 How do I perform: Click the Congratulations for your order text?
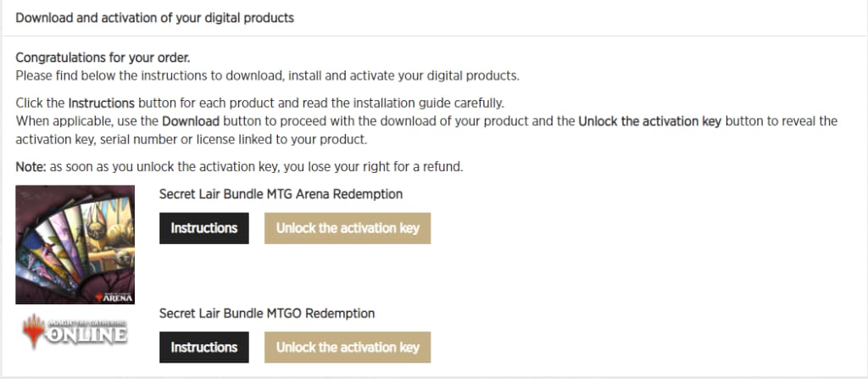(x=103, y=58)
